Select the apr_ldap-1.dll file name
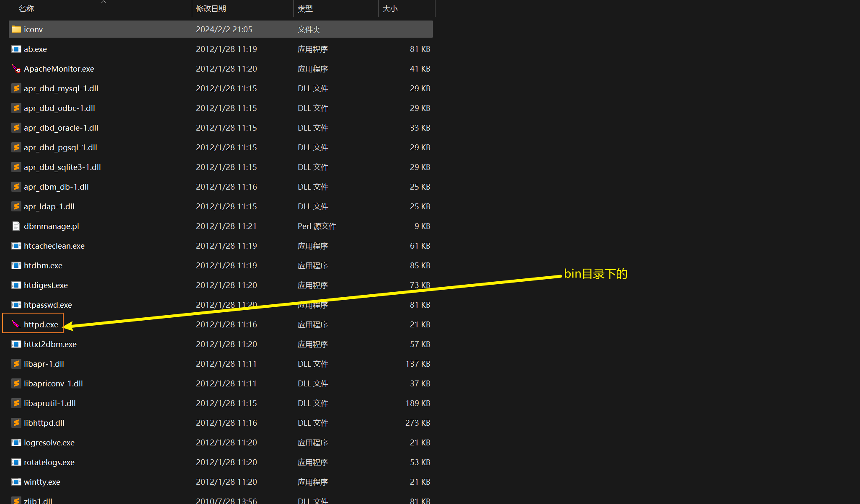This screenshot has height=504, width=860. click(49, 206)
